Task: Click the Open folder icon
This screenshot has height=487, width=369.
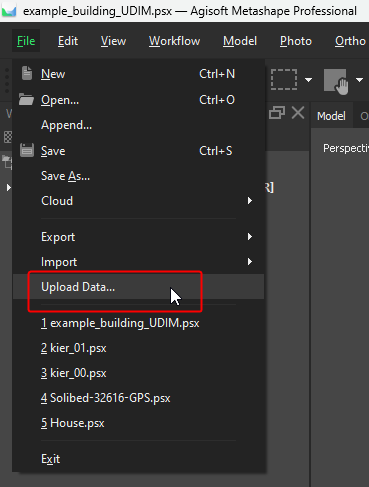Action: [26, 99]
